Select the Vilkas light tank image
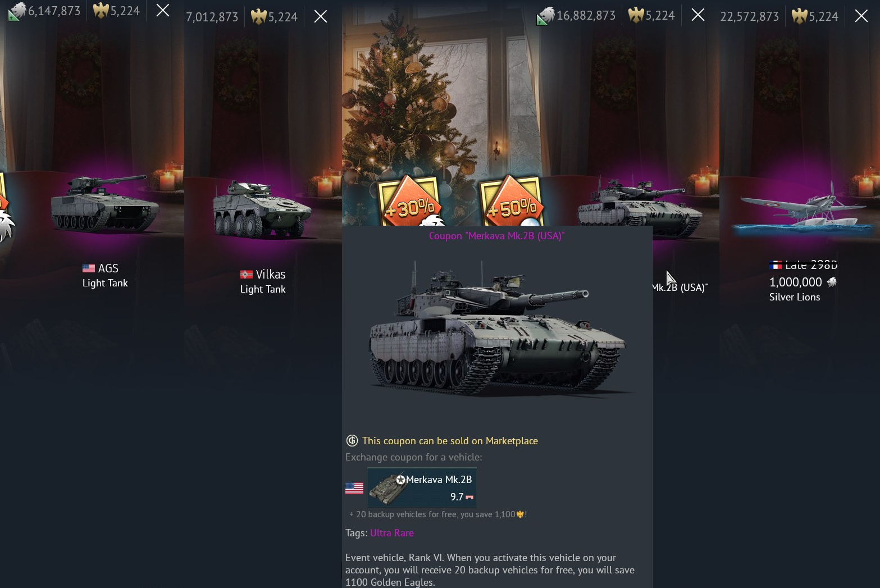Image resolution: width=880 pixels, height=588 pixels. point(262,209)
